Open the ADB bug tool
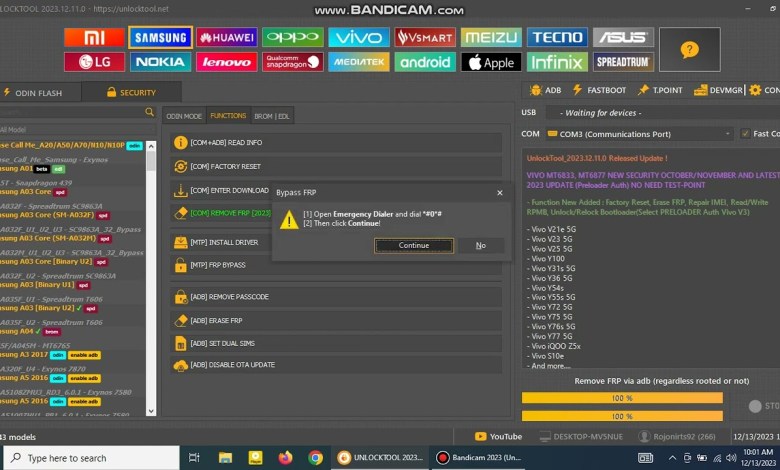The width and height of the screenshot is (780, 470). point(547,91)
